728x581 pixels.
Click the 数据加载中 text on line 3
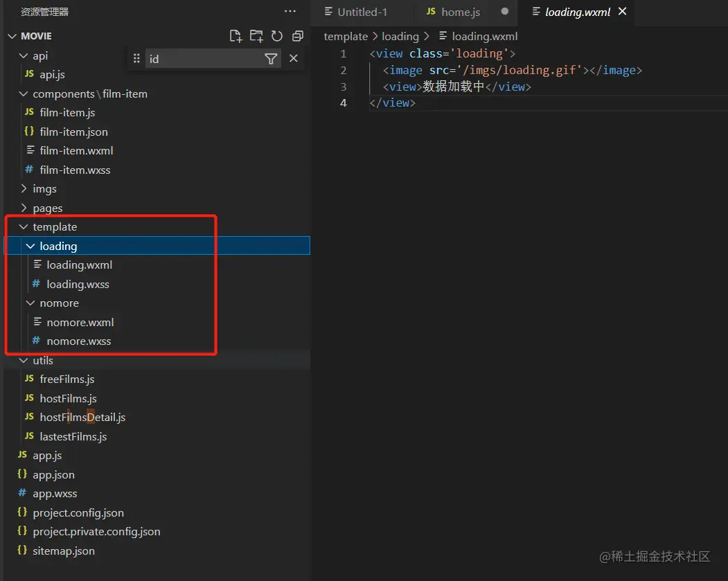pos(453,87)
